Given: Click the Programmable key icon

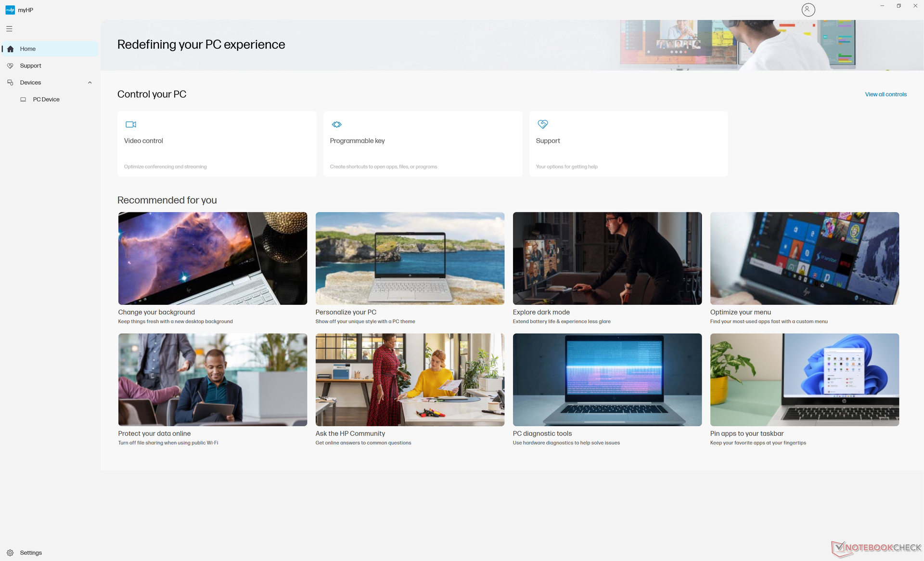Looking at the screenshot, I should click(337, 124).
